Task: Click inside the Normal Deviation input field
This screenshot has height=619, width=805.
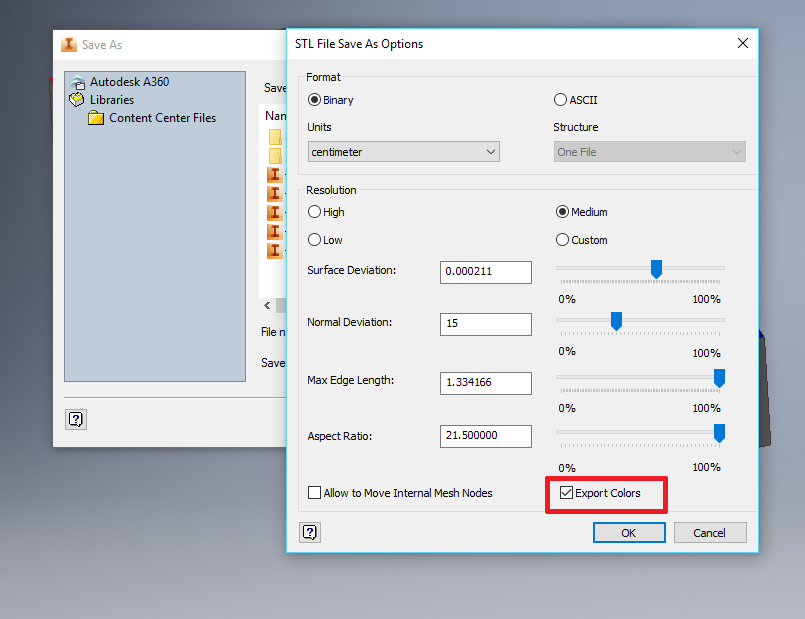Action: (484, 323)
